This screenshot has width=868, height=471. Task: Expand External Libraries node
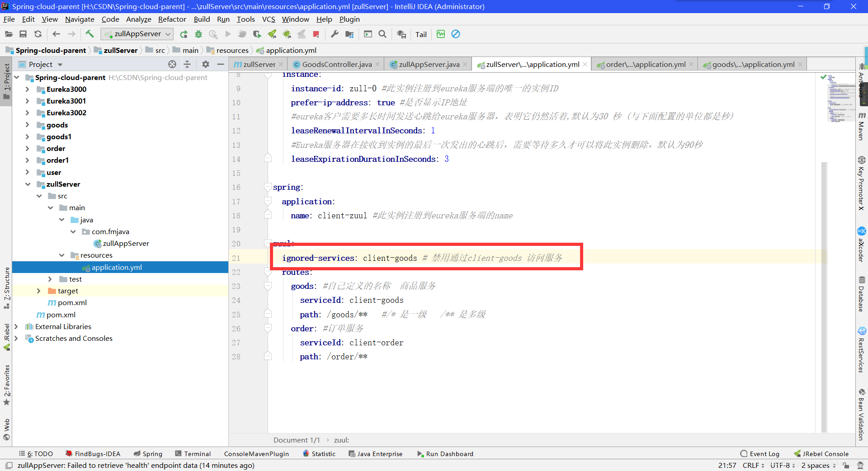(x=16, y=326)
